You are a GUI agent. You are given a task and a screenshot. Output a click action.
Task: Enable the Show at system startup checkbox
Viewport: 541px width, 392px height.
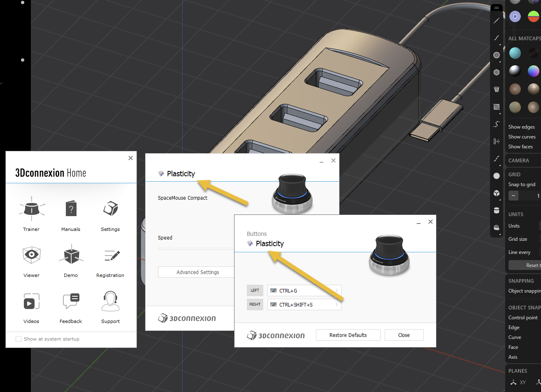(x=18, y=339)
